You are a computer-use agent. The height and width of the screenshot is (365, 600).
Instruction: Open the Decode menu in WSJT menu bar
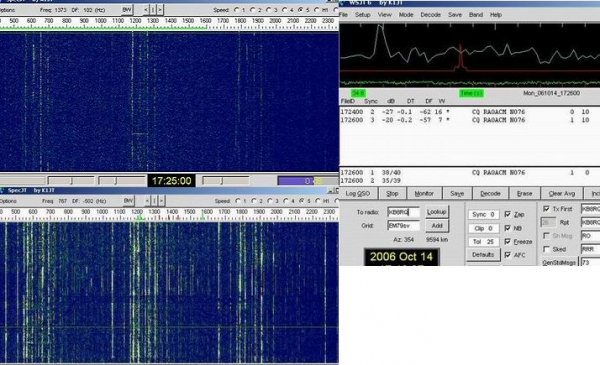[x=430, y=15]
